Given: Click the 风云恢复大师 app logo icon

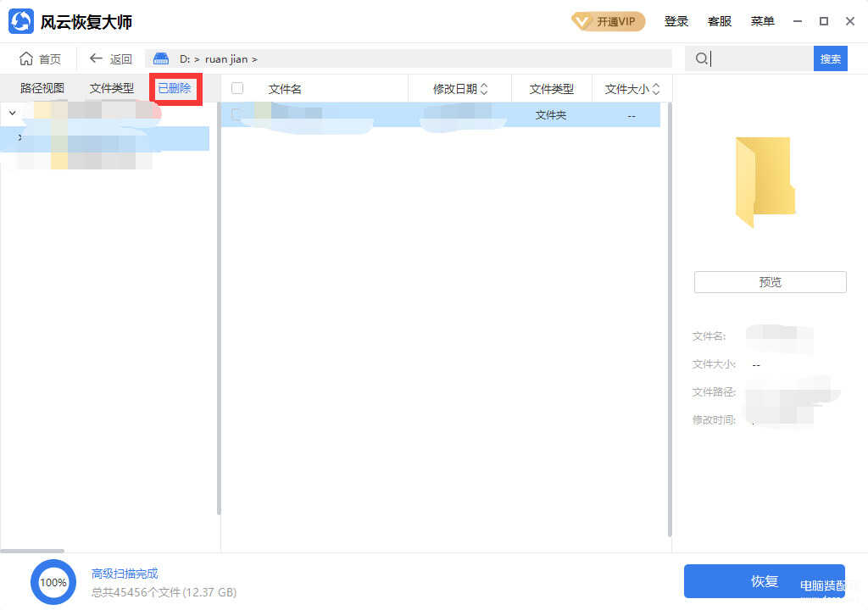Looking at the screenshot, I should pyautogui.click(x=21, y=21).
